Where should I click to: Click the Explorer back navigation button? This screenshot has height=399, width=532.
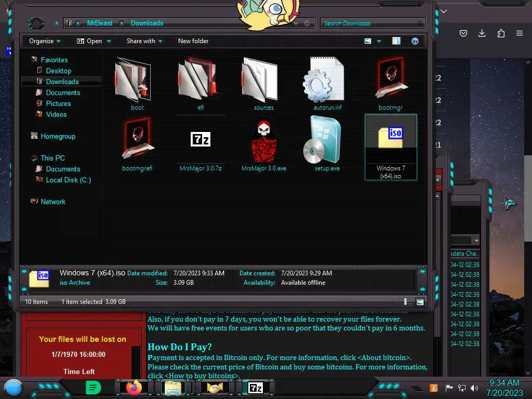(36, 23)
